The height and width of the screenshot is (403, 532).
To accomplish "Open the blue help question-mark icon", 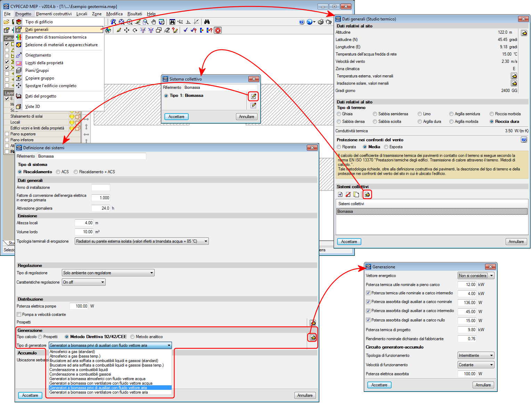I will [302, 22].
